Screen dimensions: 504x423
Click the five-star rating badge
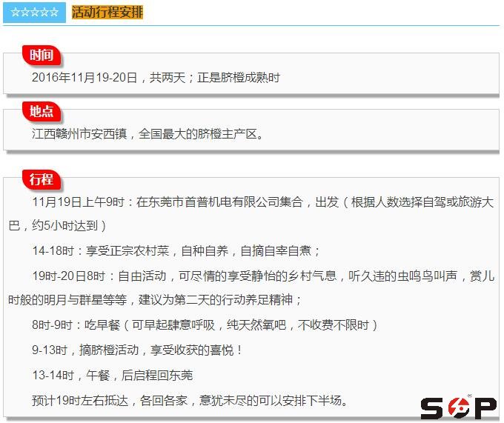[34, 13]
